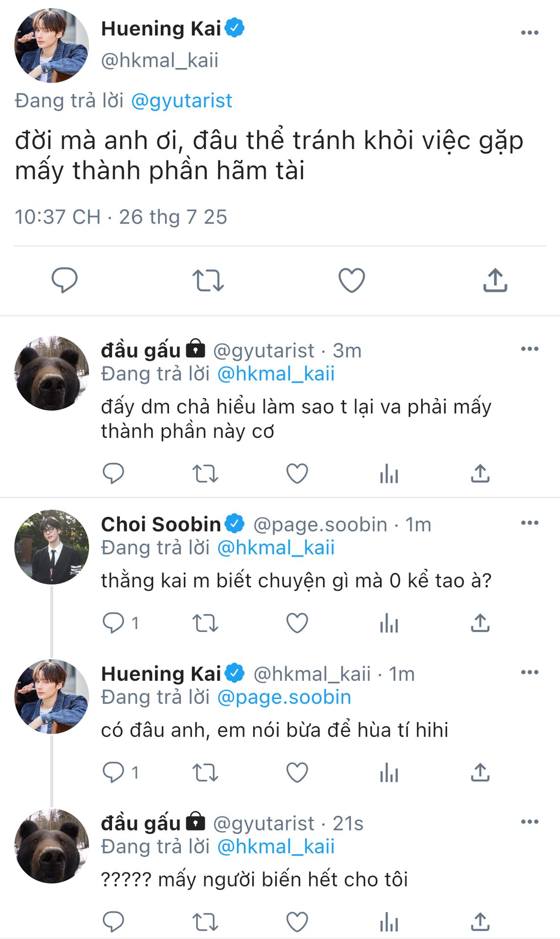Open more options on Choi Soobin's reply
The image size is (560, 939).
(x=529, y=523)
